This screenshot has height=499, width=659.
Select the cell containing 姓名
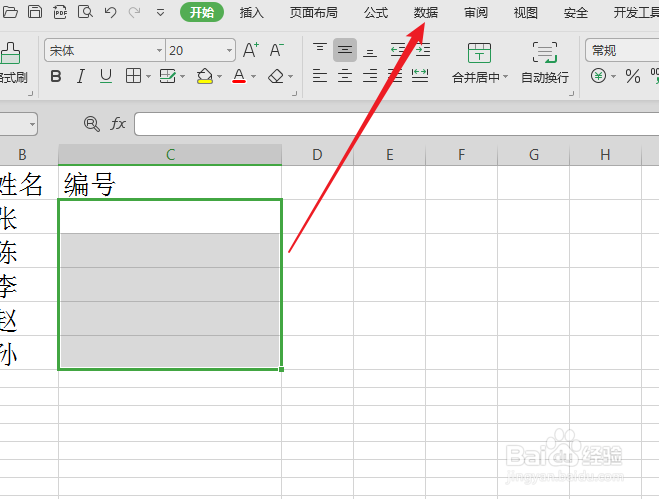[x=29, y=183]
